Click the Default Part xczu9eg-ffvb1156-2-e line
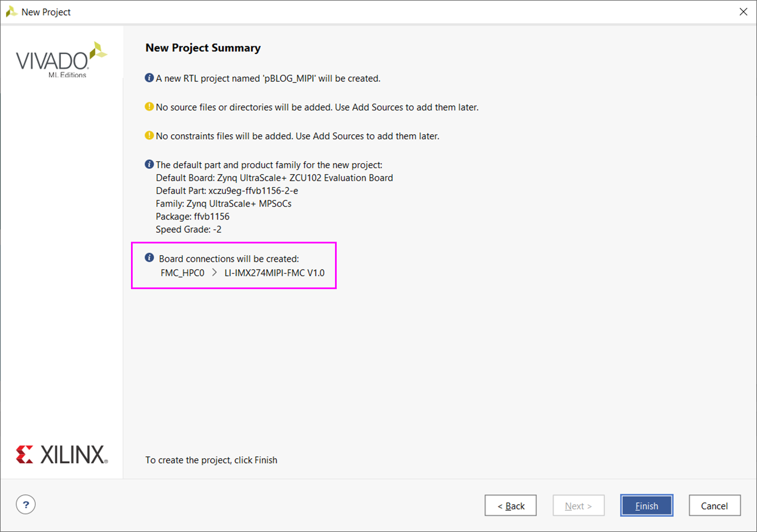757x532 pixels. pos(227,191)
